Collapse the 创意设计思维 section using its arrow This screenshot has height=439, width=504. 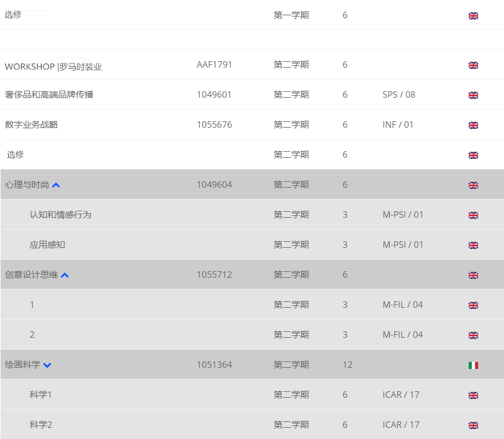coord(65,275)
